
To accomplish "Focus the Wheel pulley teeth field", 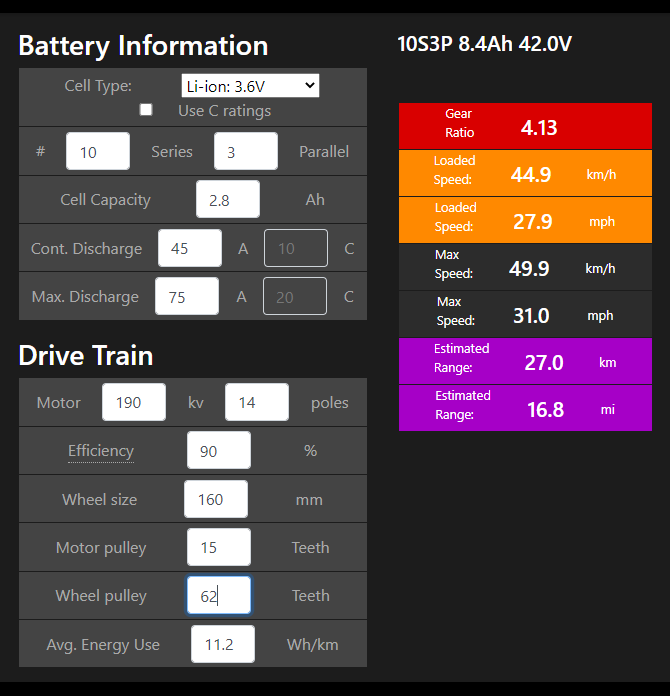I will tap(219, 595).
